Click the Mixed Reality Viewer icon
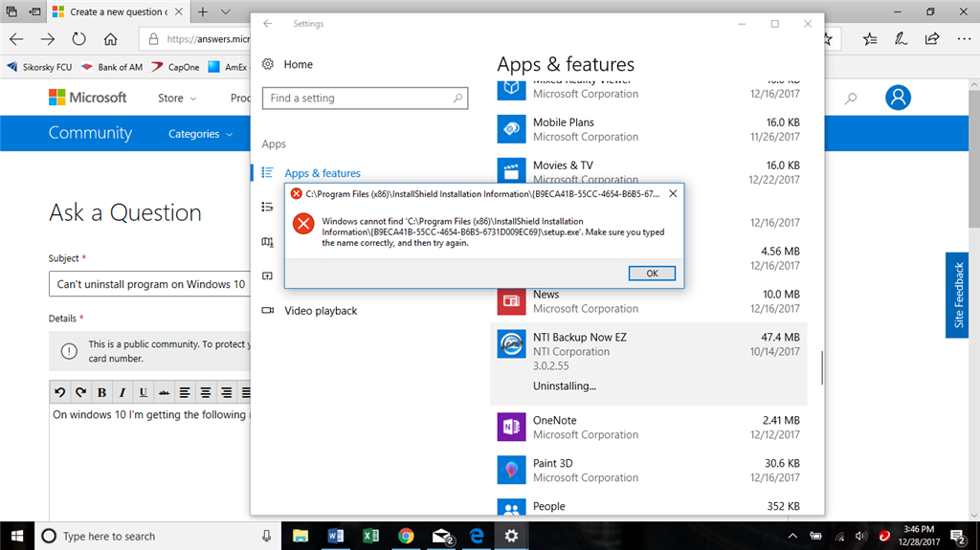This screenshot has height=550, width=980. click(511, 89)
